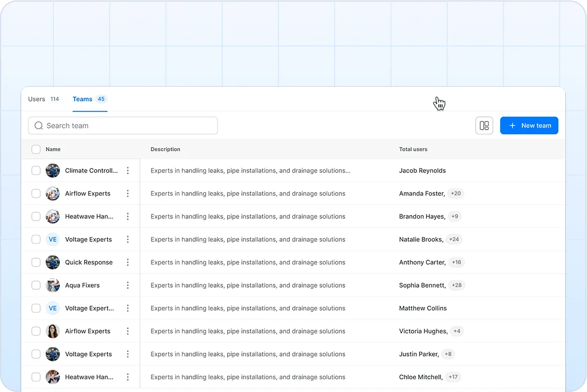587x392 pixels.
Task: Toggle the select-all checkbox in the Name header
Action: (36, 149)
